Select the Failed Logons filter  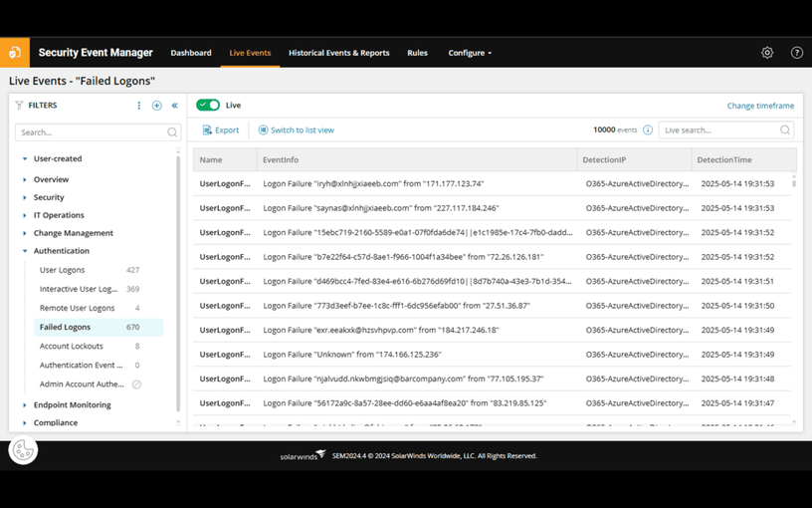pos(99,327)
